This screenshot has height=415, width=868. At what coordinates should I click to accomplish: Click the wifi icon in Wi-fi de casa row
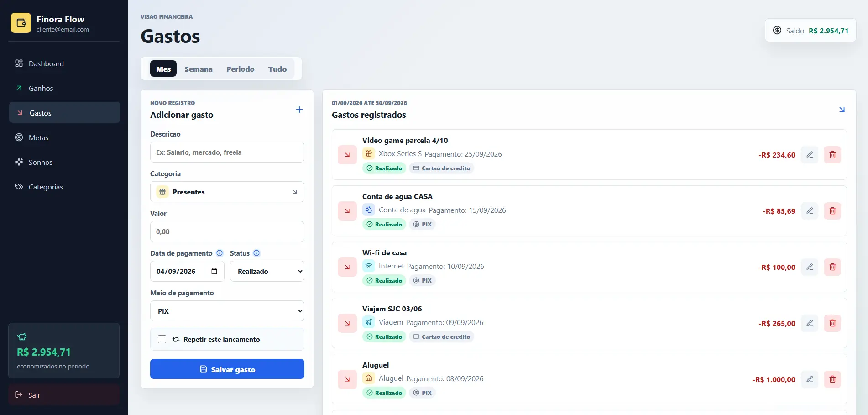[369, 266]
